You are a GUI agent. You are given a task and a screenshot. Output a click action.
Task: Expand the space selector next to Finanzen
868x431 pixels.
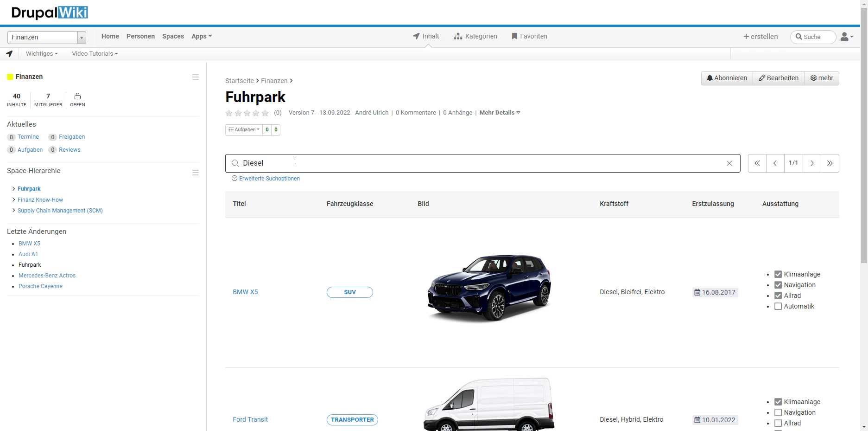81,37
